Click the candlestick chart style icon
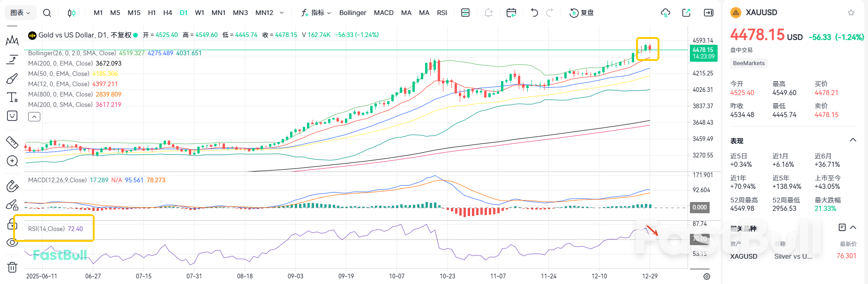The image size is (868, 284). point(71,13)
